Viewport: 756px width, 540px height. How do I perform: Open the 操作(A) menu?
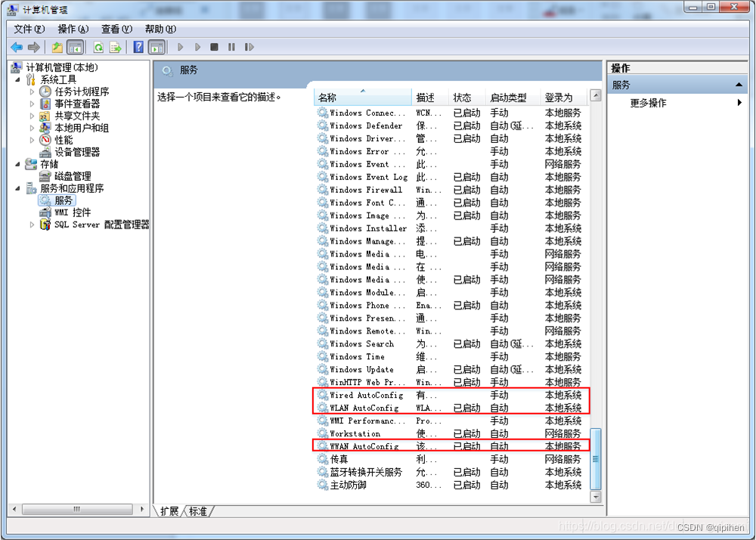click(73, 29)
